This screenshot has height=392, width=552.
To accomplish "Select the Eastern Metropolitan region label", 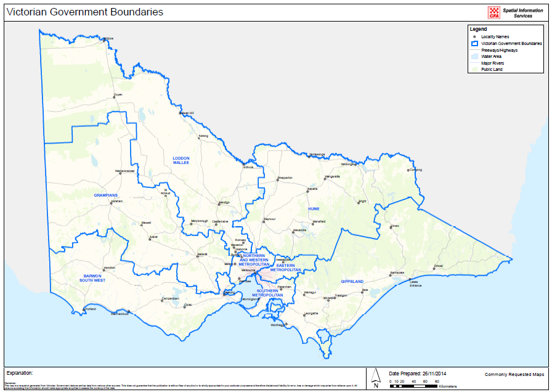I will (x=288, y=267).
